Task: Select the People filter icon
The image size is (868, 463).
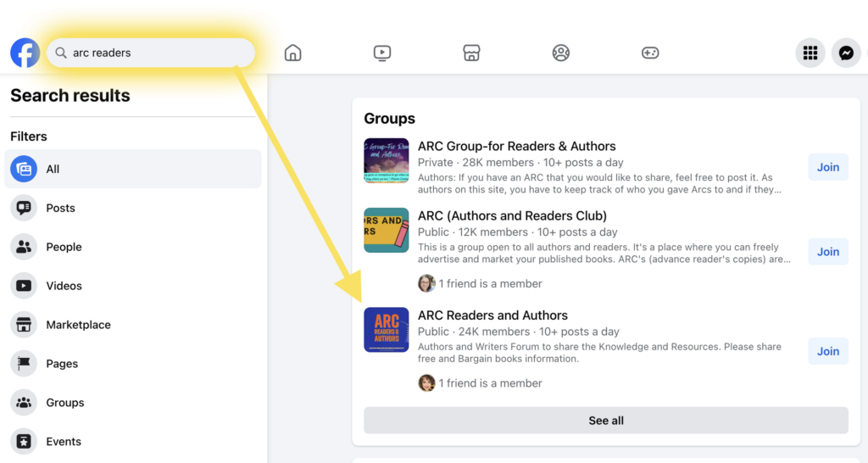Action: (x=24, y=247)
